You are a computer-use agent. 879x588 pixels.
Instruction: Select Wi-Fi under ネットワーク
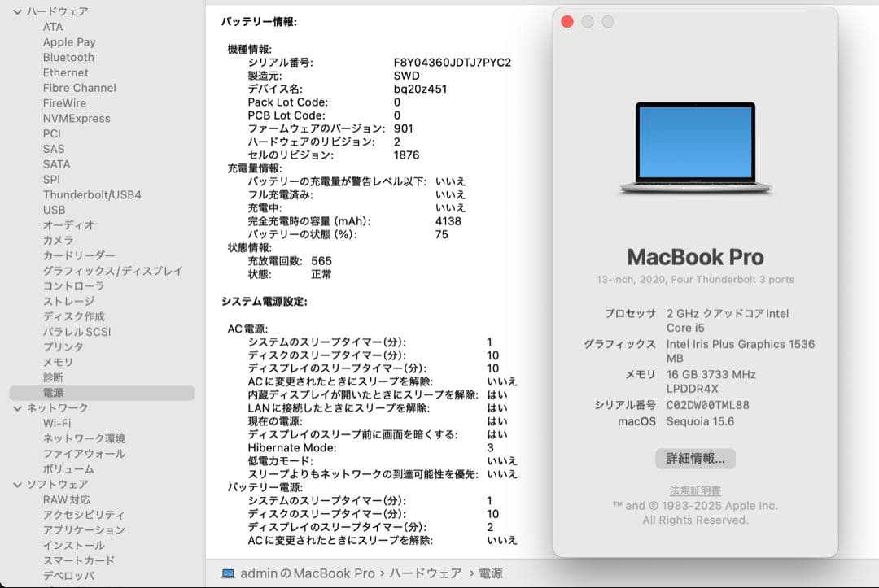click(54, 423)
